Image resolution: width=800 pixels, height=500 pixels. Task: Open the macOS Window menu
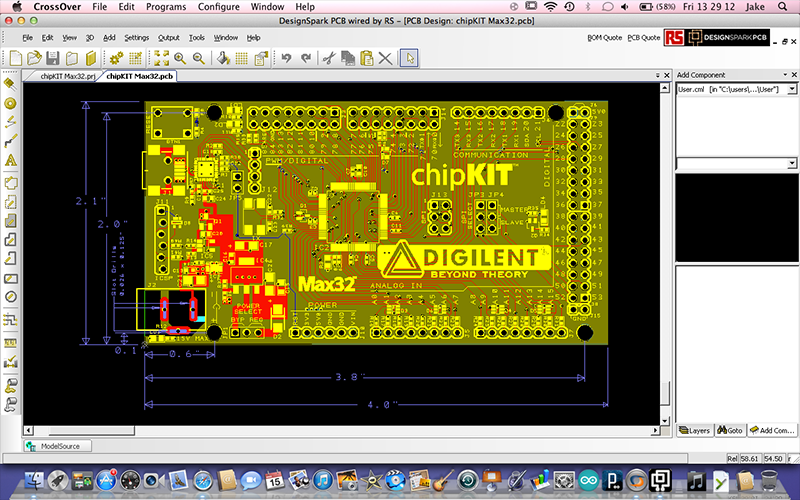coord(267,6)
